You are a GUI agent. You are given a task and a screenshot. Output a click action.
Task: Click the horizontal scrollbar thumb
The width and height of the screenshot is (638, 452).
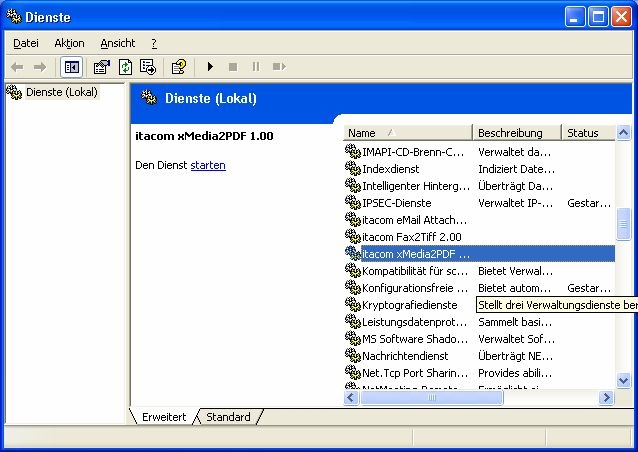432,397
